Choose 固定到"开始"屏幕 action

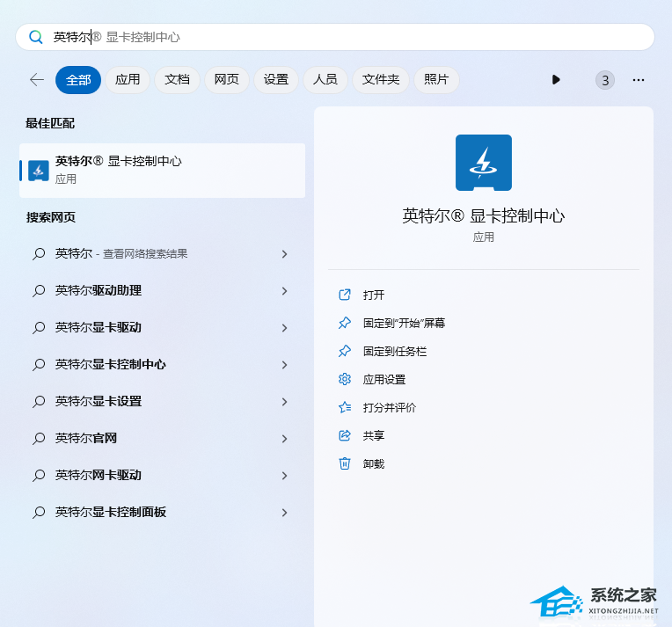coord(404,323)
